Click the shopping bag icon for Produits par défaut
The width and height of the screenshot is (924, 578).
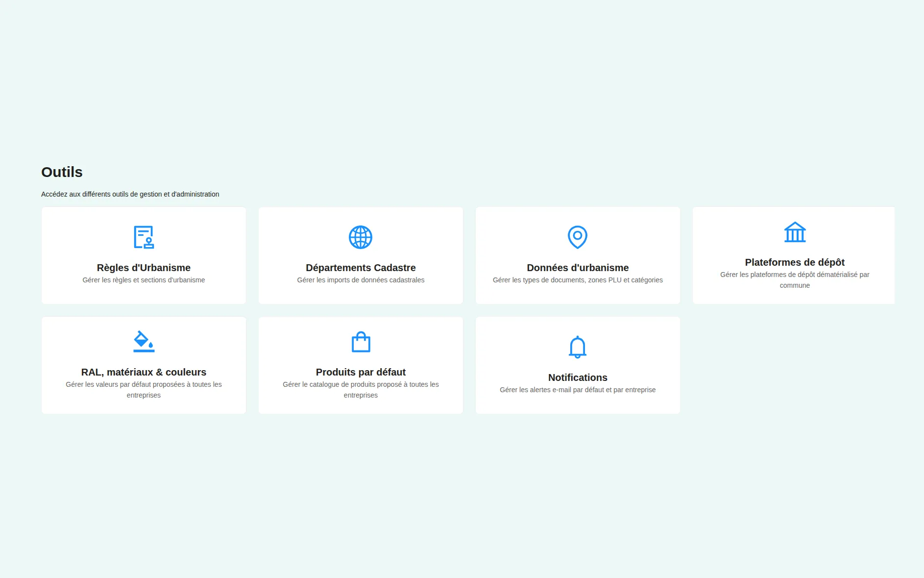[x=361, y=342]
